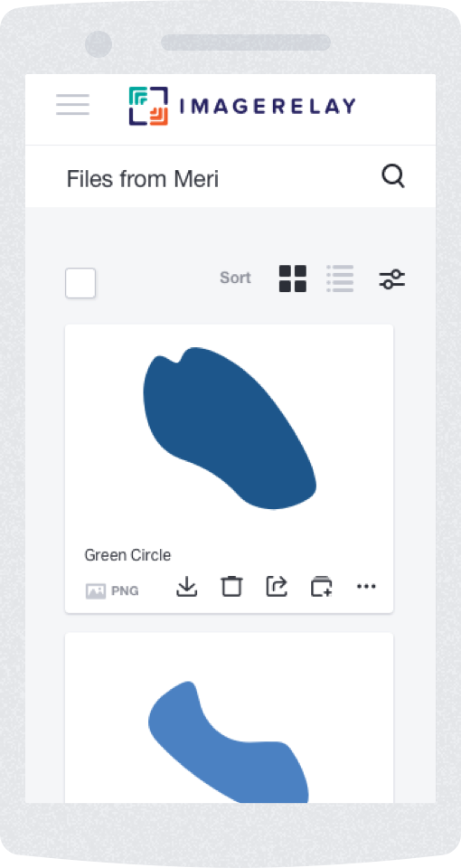Open the filter sliders options
Screen dimensions: 461x868
pos(391,278)
